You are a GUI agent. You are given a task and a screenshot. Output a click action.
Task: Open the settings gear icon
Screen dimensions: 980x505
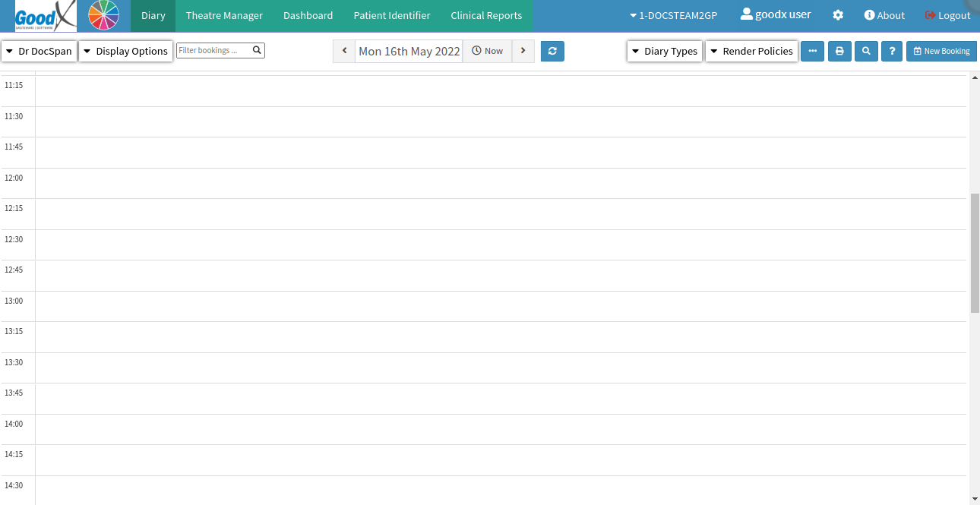click(x=838, y=15)
